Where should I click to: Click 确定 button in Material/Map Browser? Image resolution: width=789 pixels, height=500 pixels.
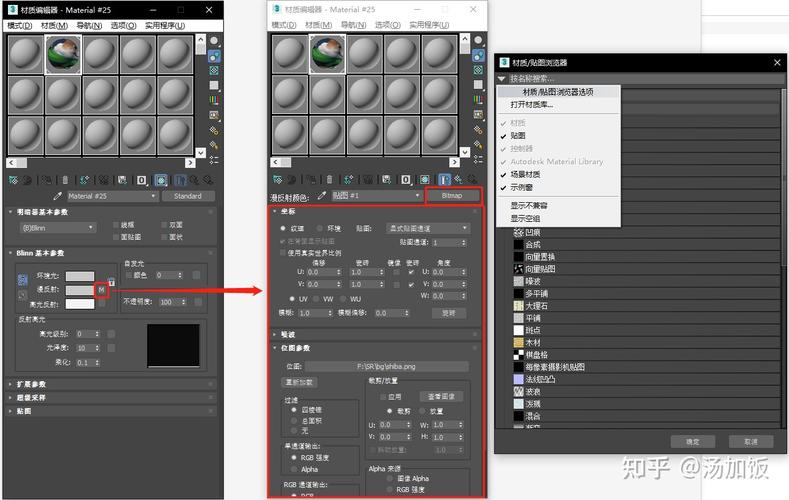click(692, 442)
